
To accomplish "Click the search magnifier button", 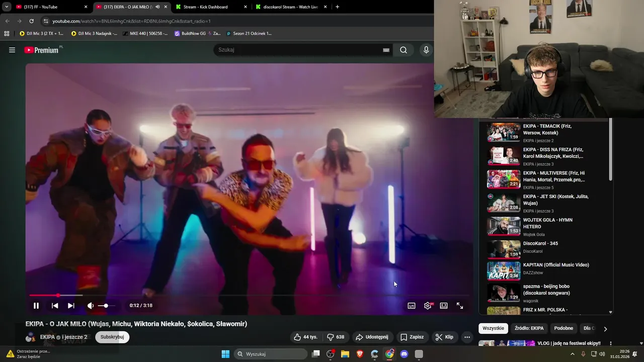I will tap(404, 50).
